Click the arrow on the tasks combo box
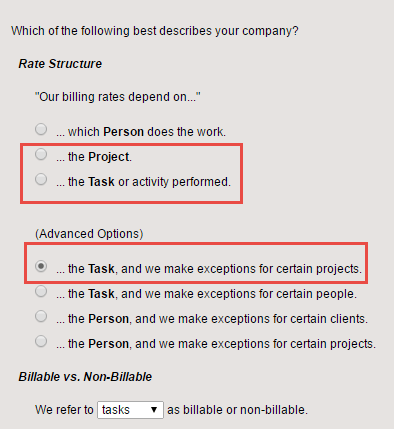This screenshot has height=429, width=394. pos(154,410)
